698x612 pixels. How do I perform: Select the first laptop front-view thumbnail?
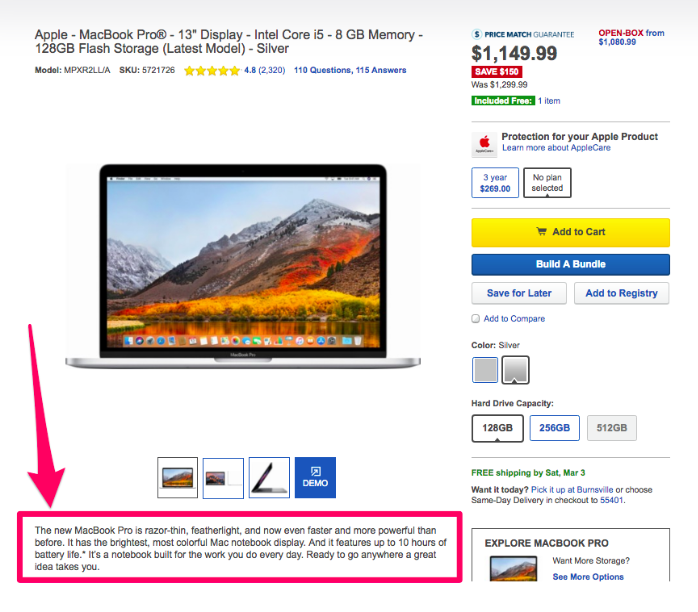pos(177,478)
